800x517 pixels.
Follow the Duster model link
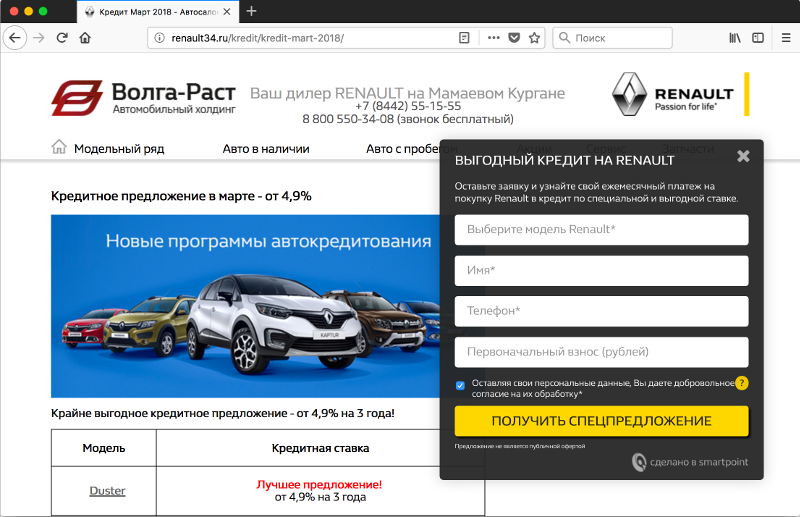point(107,491)
